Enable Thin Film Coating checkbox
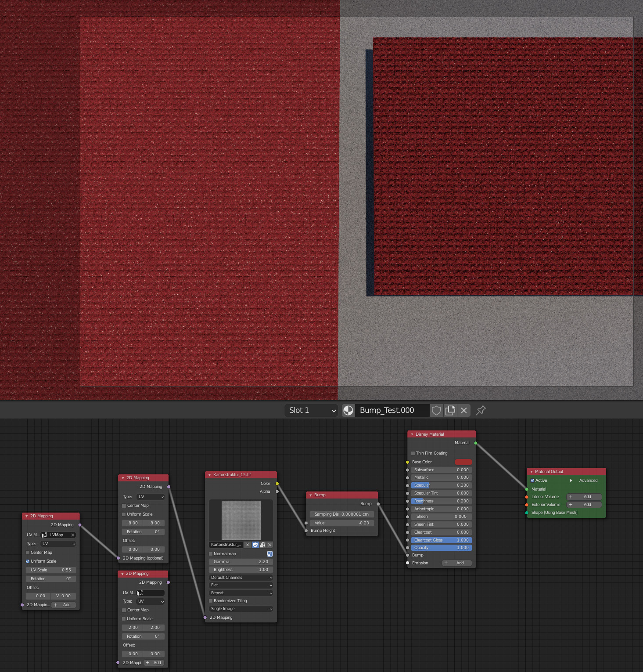The width and height of the screenshot is (643, 672). pyautogui.click(x=413, y=453)
